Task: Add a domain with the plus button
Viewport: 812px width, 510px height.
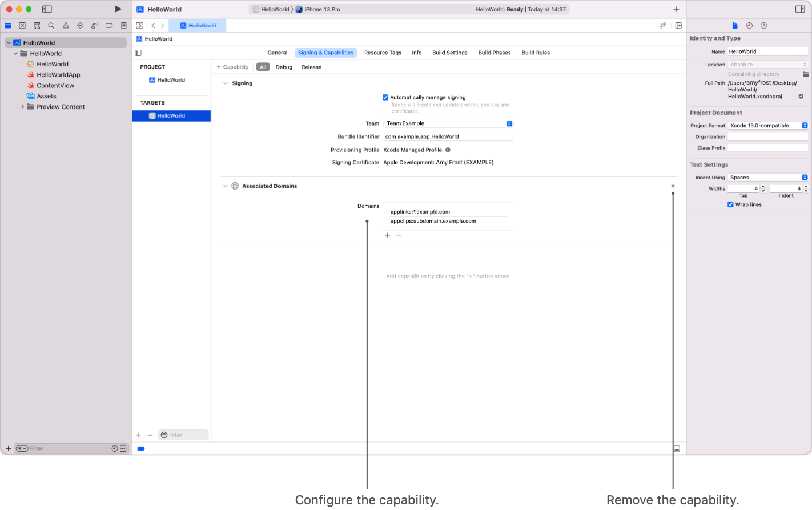Action: coord(387,235)
